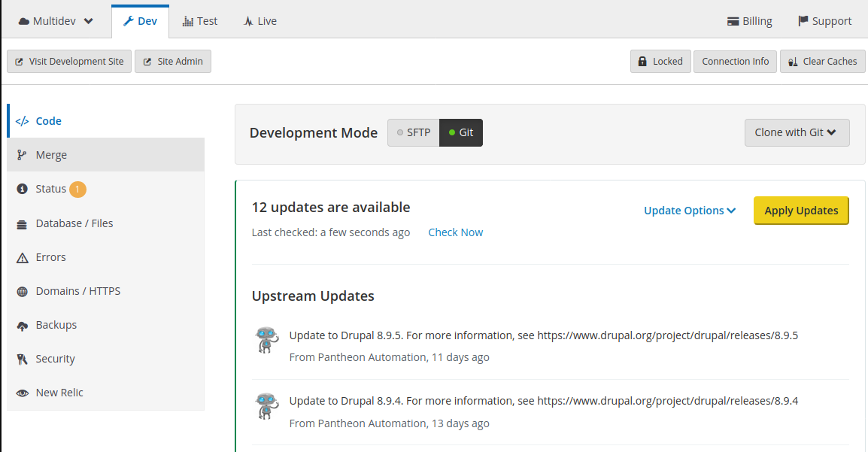
Task: Click the Check Now link
Action: [456, 232]
